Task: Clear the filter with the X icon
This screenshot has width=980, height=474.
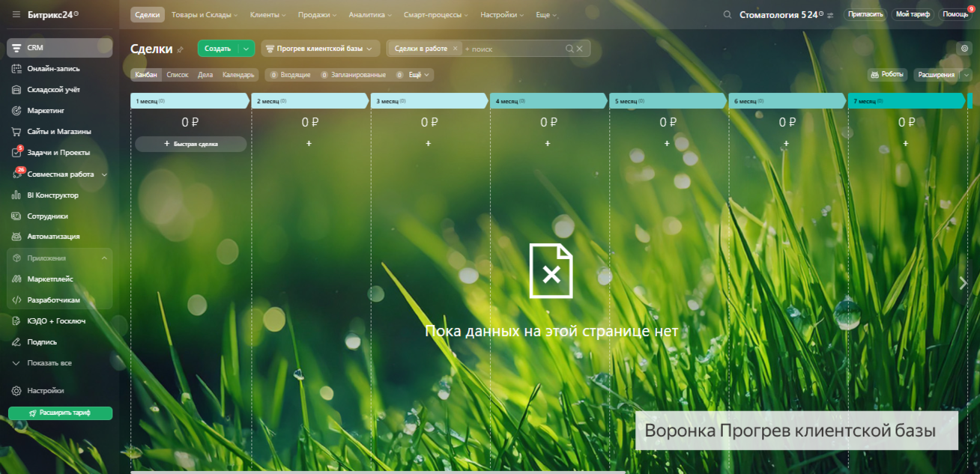Action: coord(579,49)
